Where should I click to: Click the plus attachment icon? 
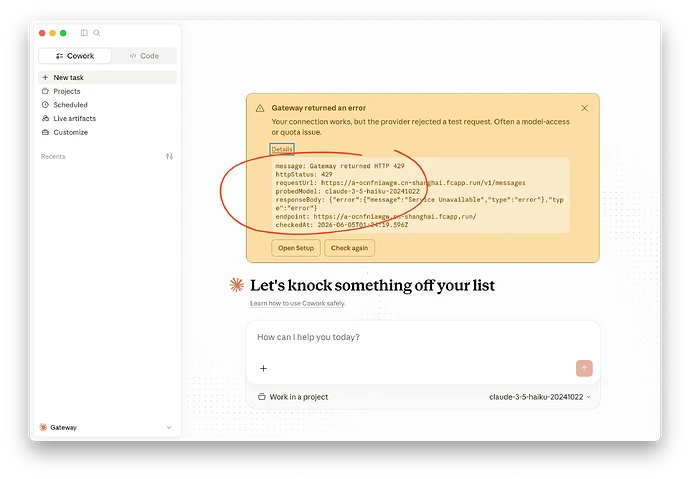click(263, 369)
